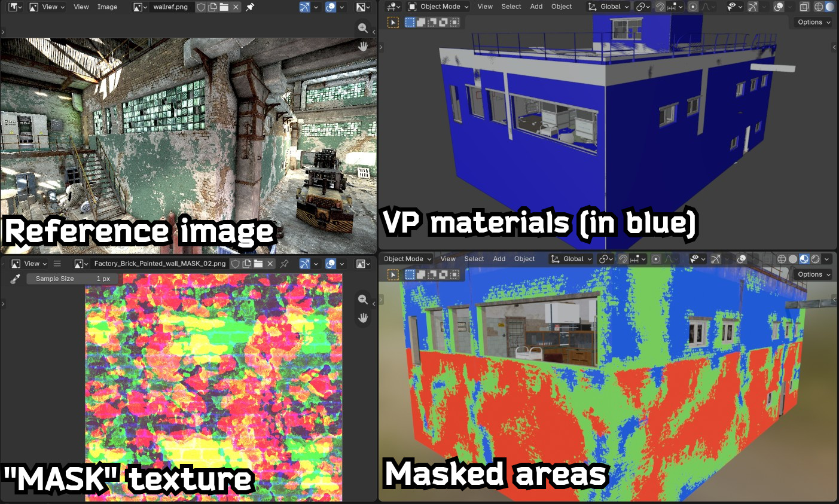Open the Add menu in the top-right viewport
Screen dimensions: 839x504
point(536,7)
